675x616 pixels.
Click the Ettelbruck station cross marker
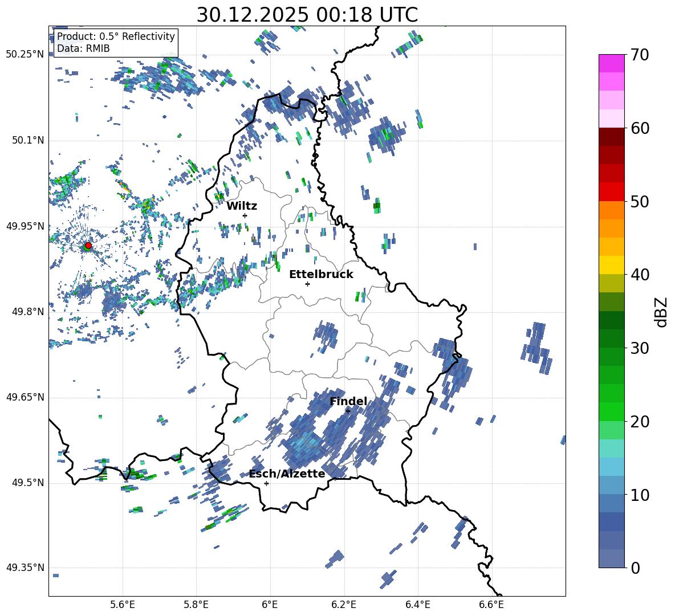coord(307,284)
